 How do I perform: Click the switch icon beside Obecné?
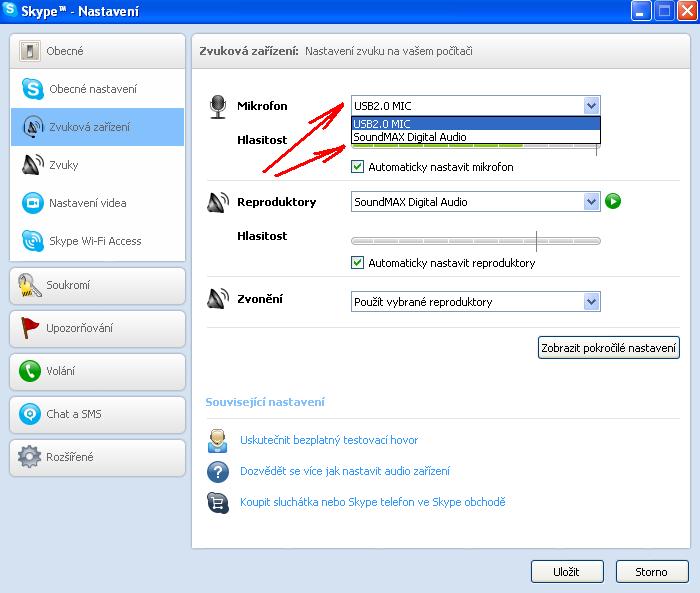point(30,51)
